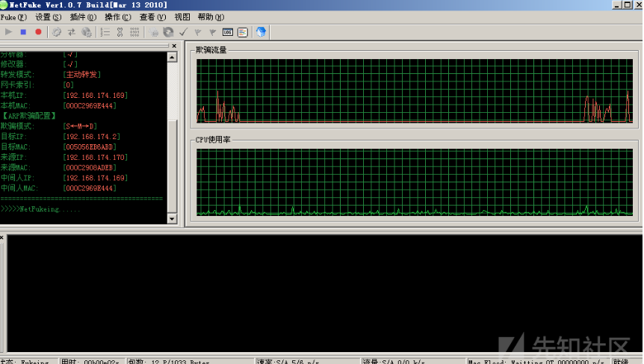Click the info panel vertical scrollbar thumb
Screen dimensions: 644x364
point(173,167)
